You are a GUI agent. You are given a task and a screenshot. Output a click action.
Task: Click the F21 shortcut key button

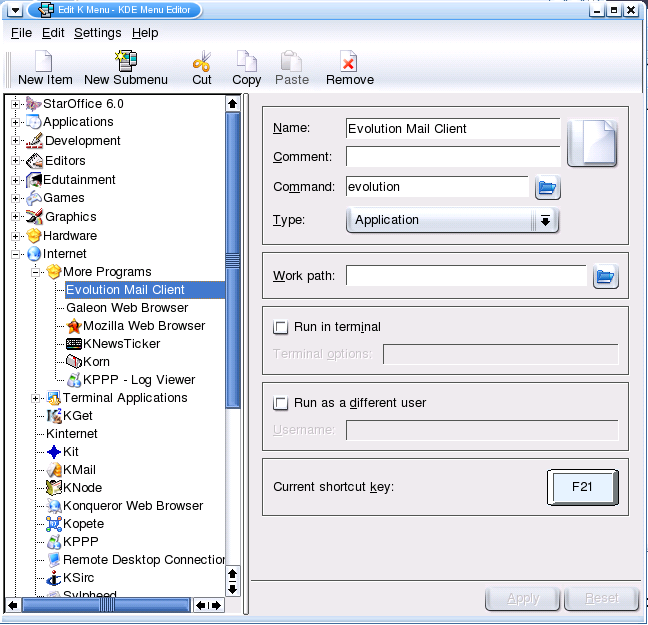pyautogui.click(x=582, y=487)
